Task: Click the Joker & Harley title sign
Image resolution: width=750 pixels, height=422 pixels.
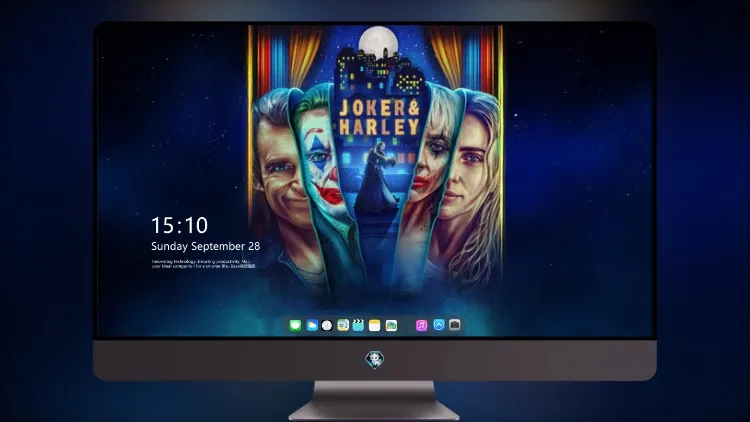Action: [x=379, y=118]
